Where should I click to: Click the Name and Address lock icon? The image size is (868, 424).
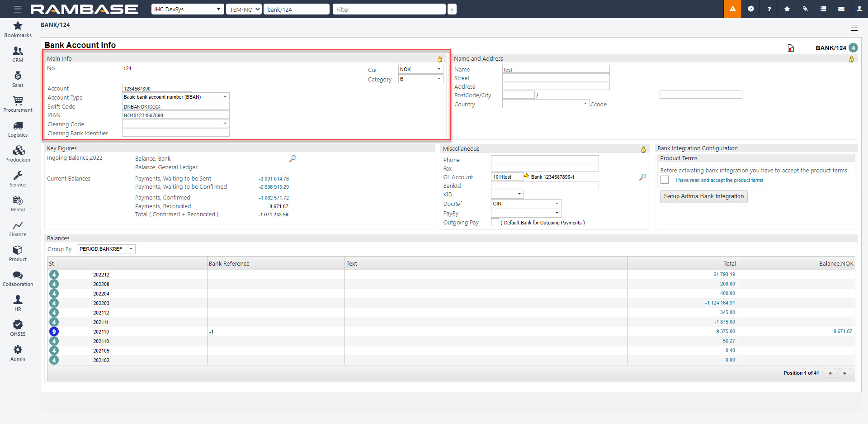(851, 59)
